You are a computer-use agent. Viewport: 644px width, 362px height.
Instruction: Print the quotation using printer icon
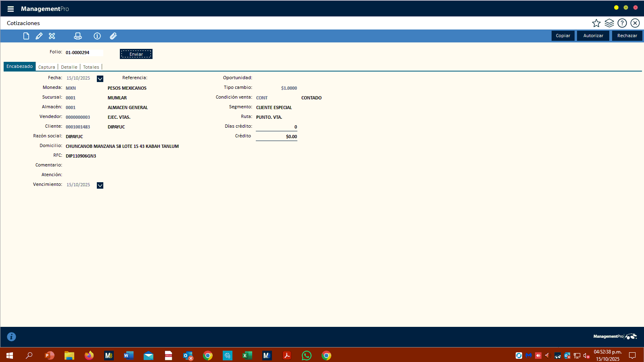pos(78,36)
